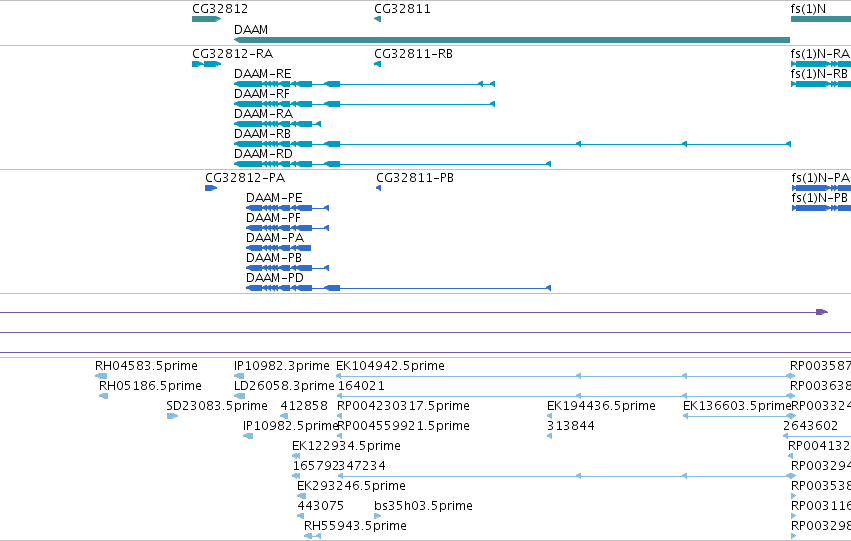Click the purple arrowhead feature marker
Image resolution: width=851 pixels, height=541 pixels.
click(x=822, y=312)
